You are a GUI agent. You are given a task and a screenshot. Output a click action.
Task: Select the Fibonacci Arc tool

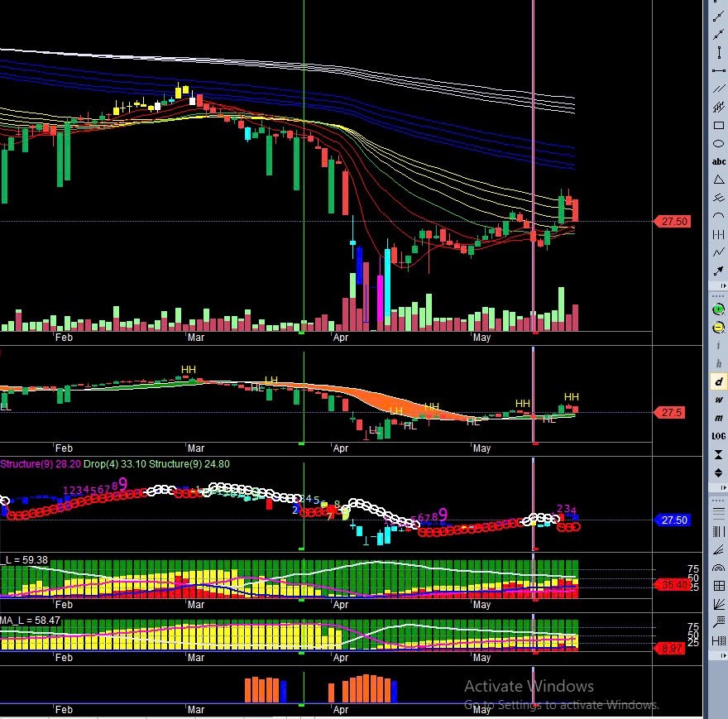tap(718, 568)
